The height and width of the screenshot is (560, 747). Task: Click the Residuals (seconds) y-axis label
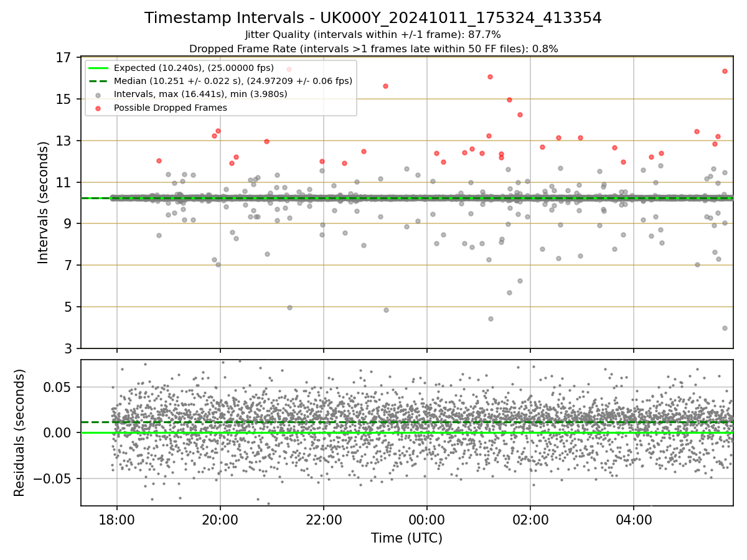click(x=20, y=432)
